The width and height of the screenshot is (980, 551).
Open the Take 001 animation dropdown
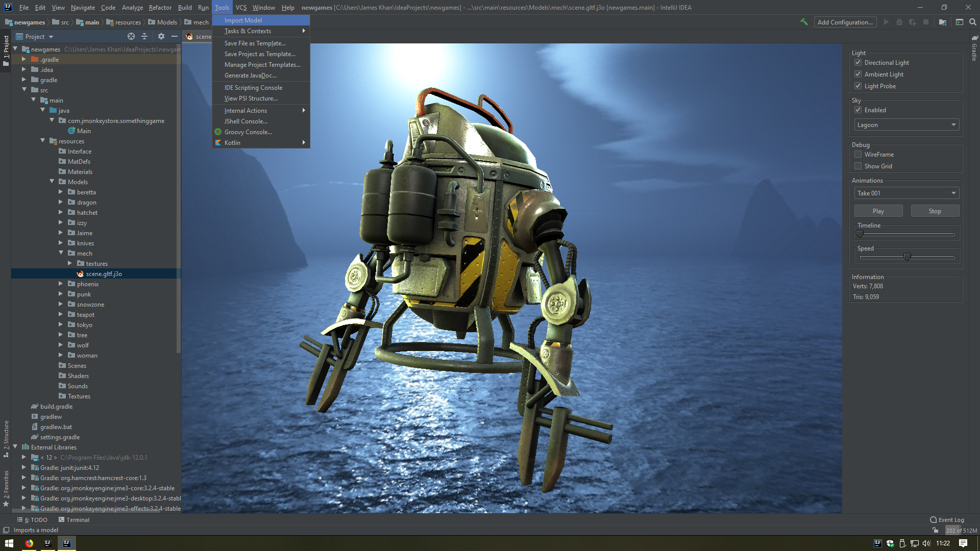tap(906, 193)
